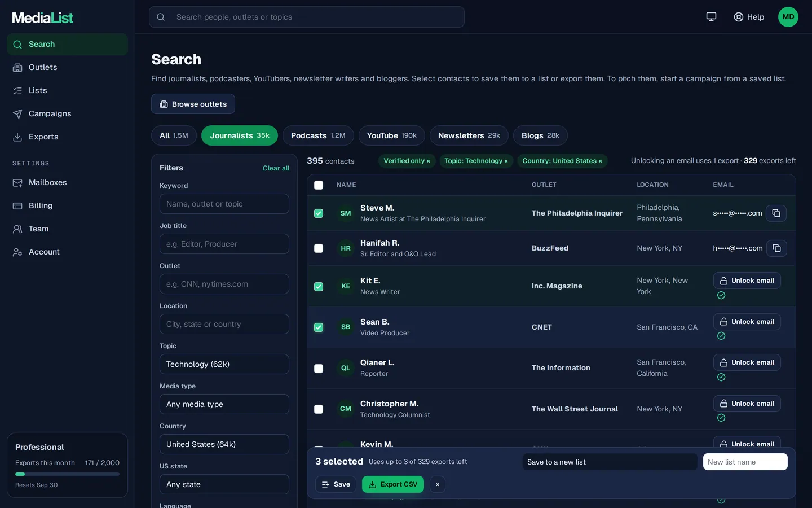
Task: Switch to the Blogs tab
Action: coord(540,135)
